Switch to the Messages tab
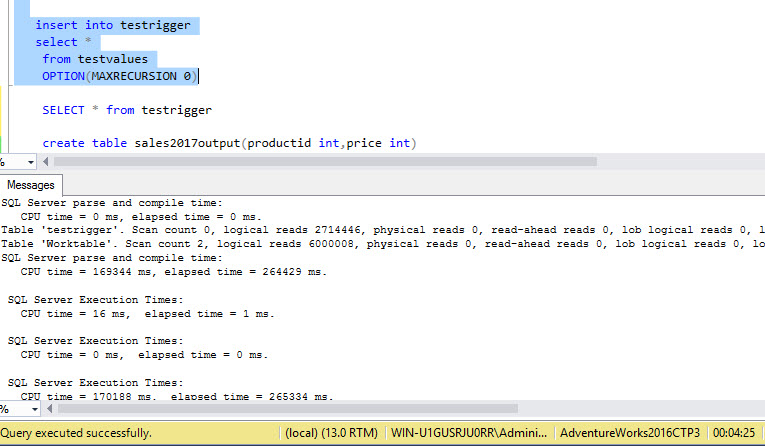765x446 pixels. [x=31, y=185]
